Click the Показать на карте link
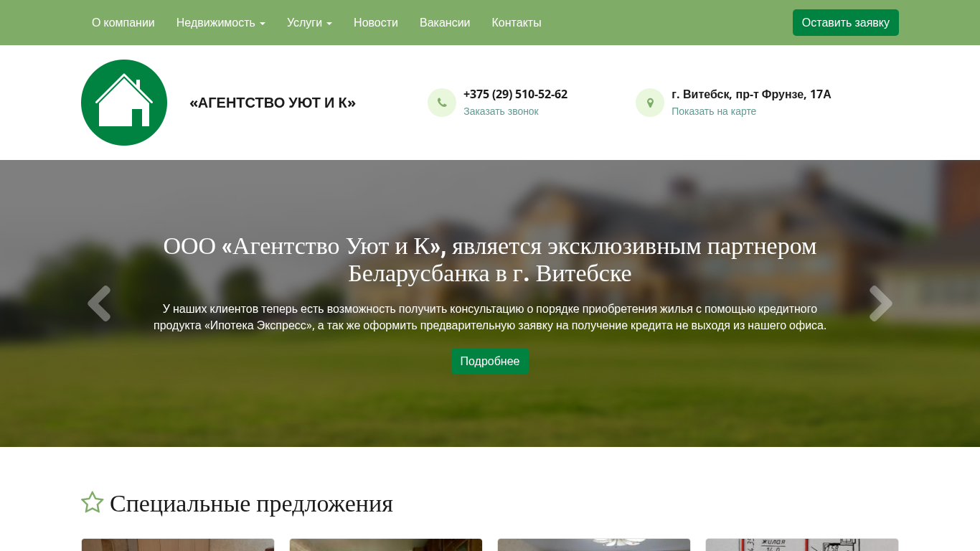 [x=714, y=111]
